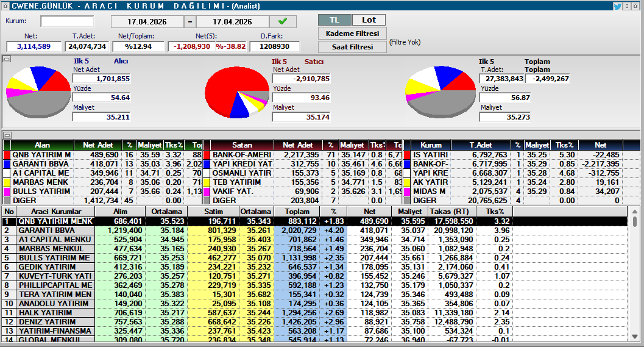Select row 1 QNB YATIRIM MENK

tap(314, 221)
